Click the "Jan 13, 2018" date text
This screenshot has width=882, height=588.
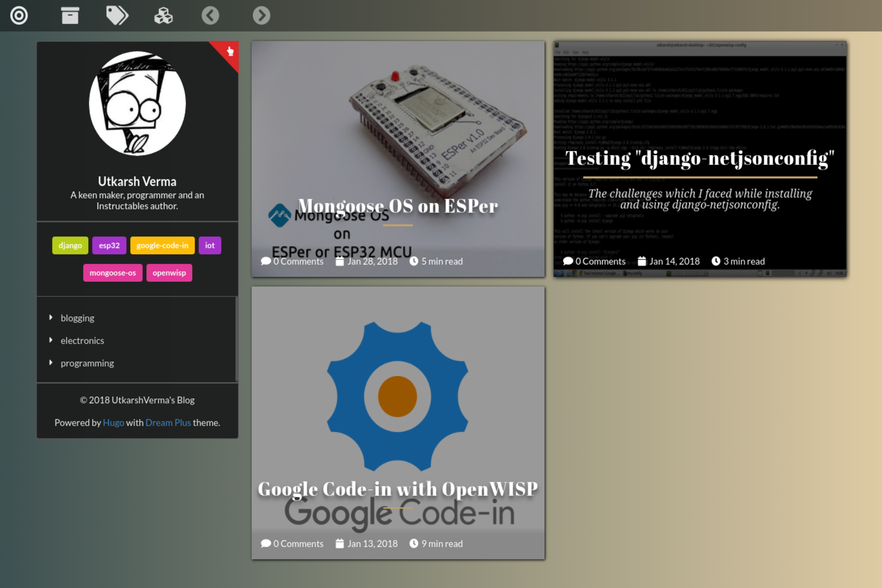(x=372, y=543)
